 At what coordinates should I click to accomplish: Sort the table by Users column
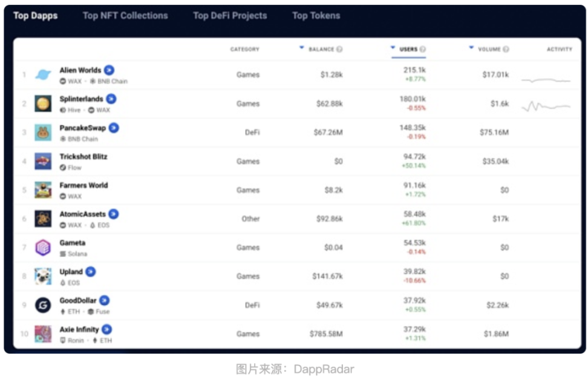(x=408, y=49)
